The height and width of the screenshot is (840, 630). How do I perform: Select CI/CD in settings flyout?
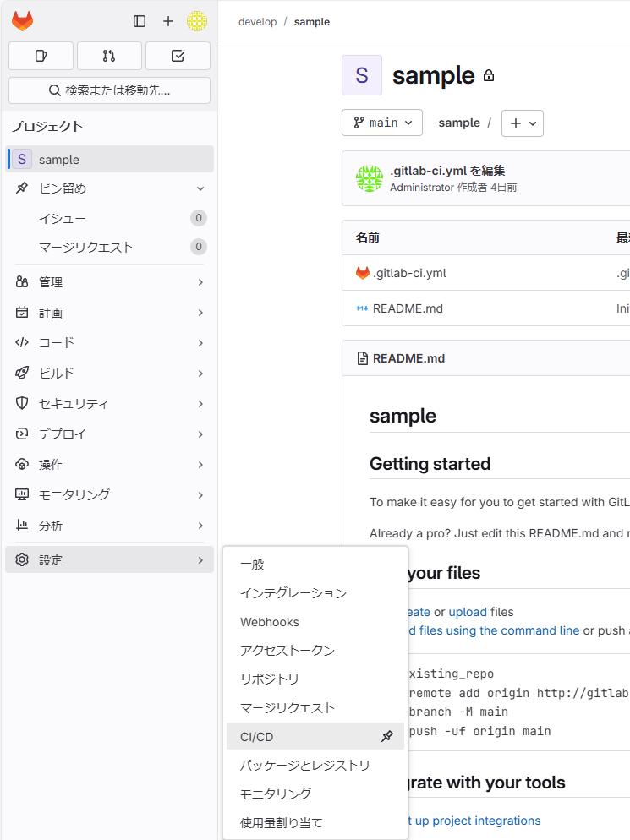click(315, 736)
